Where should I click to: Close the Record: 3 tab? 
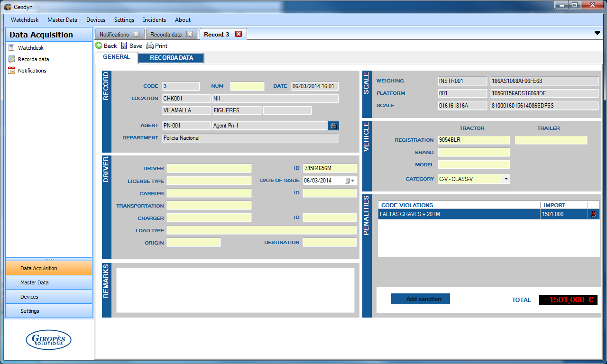239,34
